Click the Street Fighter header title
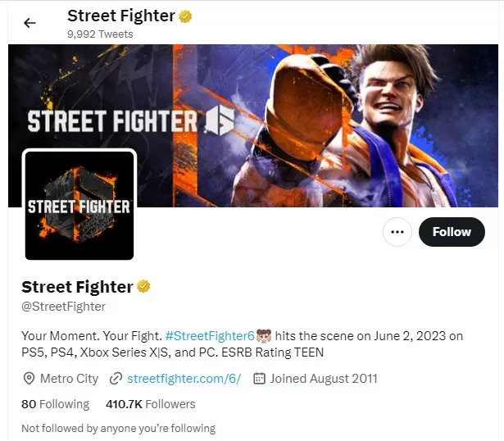Image resolution: width=504 pixels, height=441 pixels. pyautogui.click(x=120, y=16)
